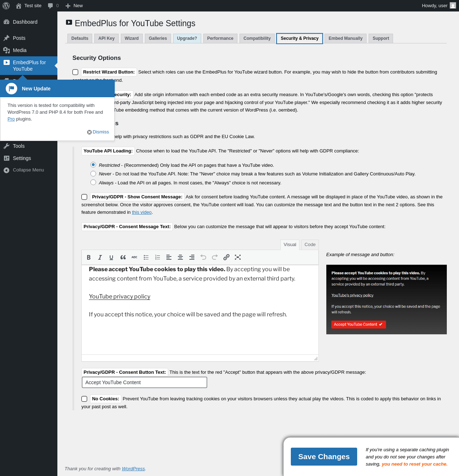
Task: Dismiss the New Update notice
Action: pyautogui.click(x=98, y=132)
